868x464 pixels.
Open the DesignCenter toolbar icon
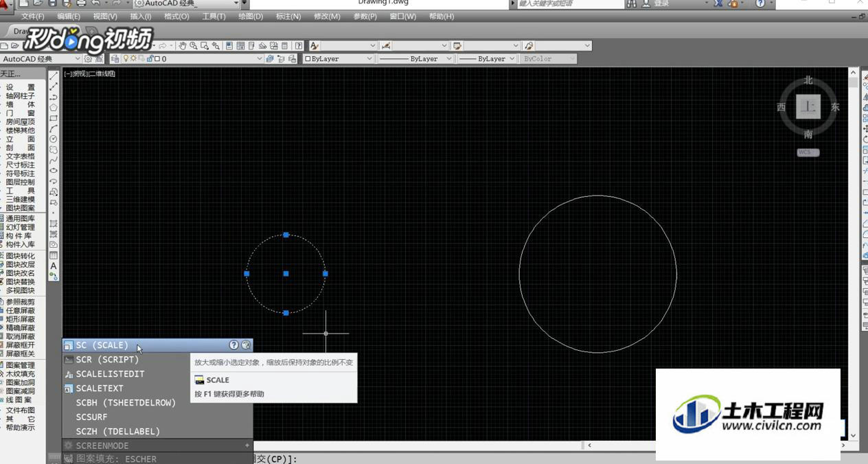point(240,46)
